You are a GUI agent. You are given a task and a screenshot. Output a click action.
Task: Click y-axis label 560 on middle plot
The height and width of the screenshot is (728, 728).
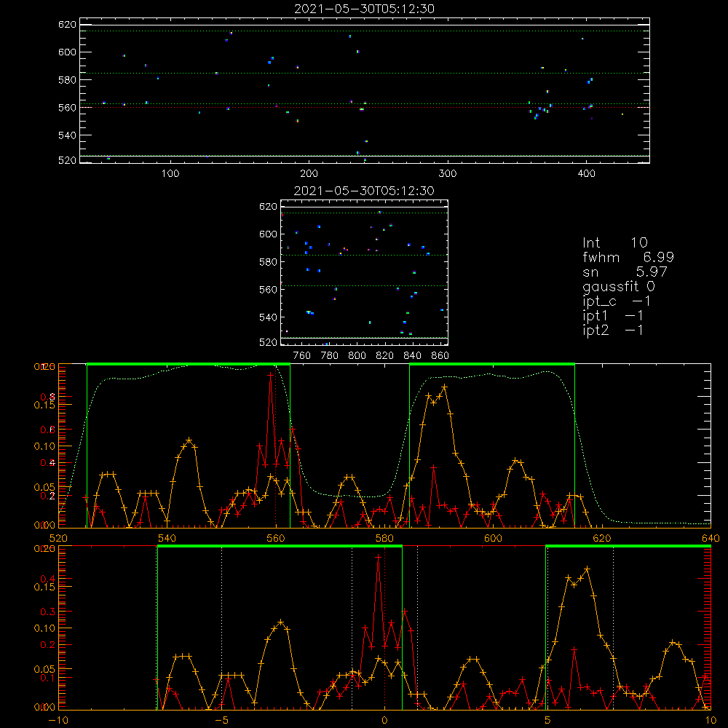pyautogui.click(x=268, y=290)
